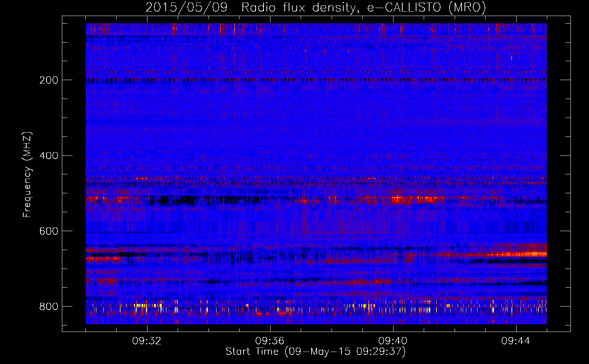Image resolution: width=589 pixels, height=364 pixels.
Task: Click the 'Frequency (MHZ)' axis label
Action: coord(27,175)
